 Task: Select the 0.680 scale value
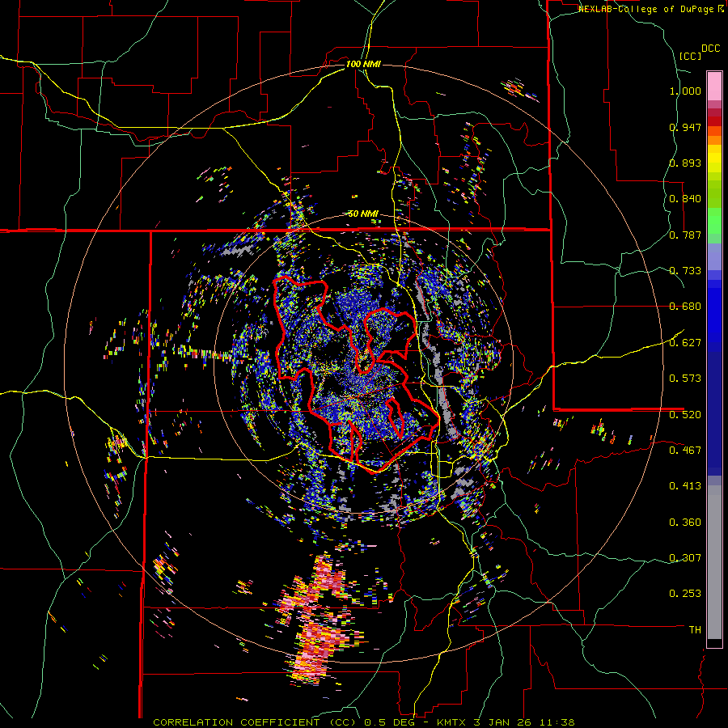pyautogui.click(x=685, y=307)
